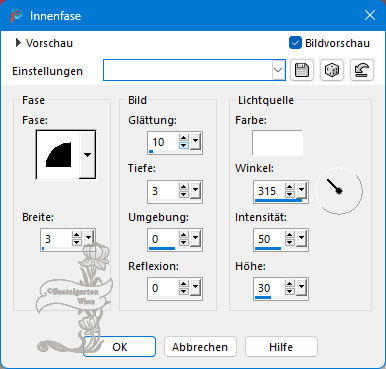This screenshot has width=386, height=369.
Task: Click the randomize parameters dice icon
Action: pos(332,70)
